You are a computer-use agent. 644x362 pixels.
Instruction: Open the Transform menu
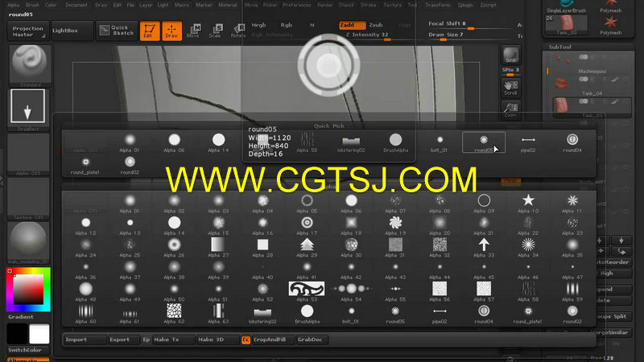[x=437, y=5]
